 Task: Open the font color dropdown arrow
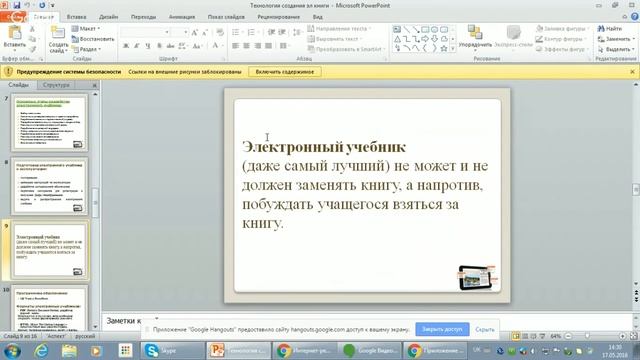pyautogui.click(x=222, y=46)
